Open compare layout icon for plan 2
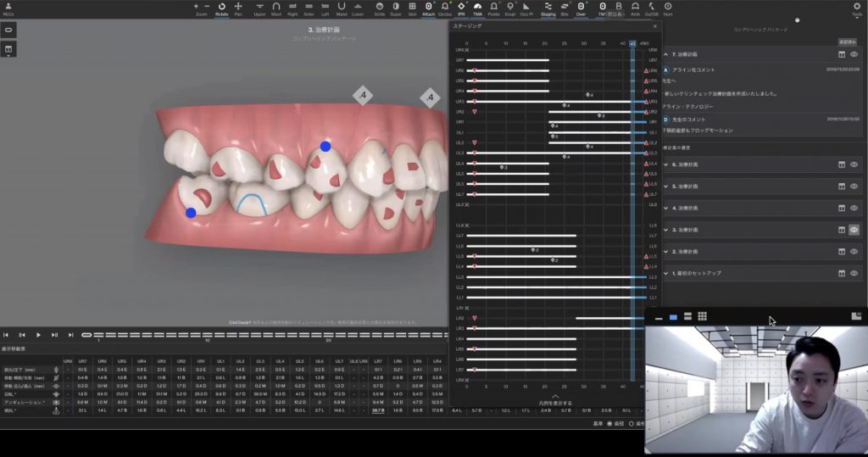The height and width of the screenshot is (457, 868). (842, 252)
